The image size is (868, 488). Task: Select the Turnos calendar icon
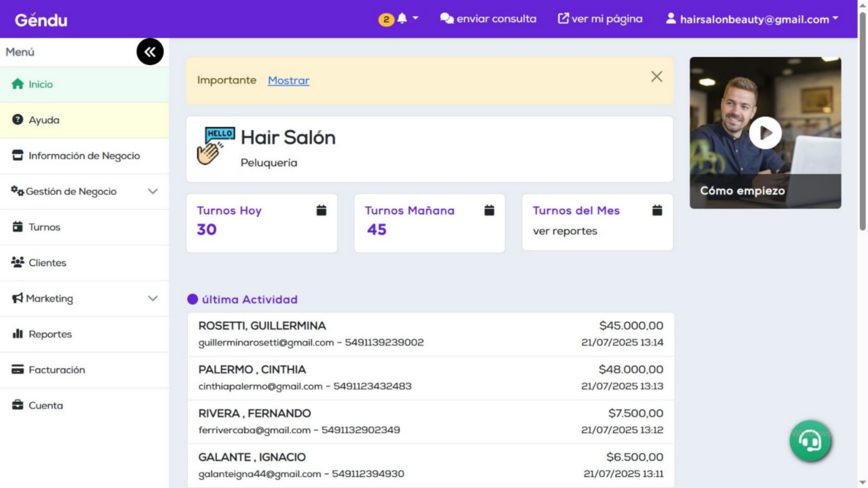16,227
